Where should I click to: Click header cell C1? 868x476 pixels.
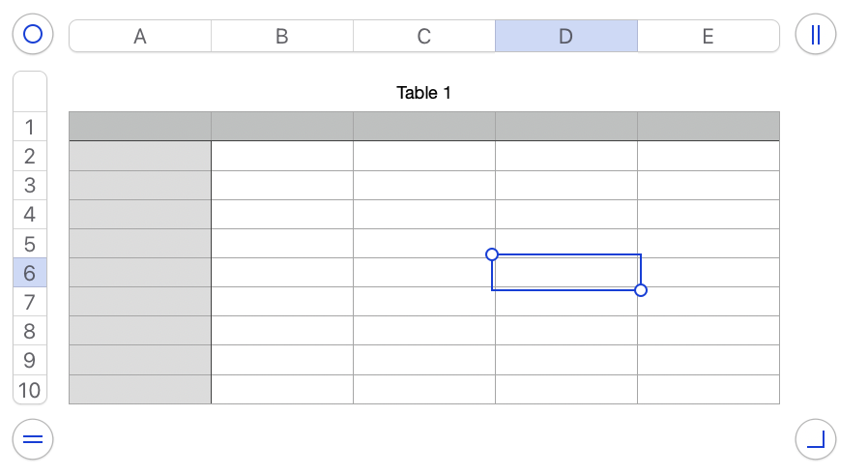point(424,127)
